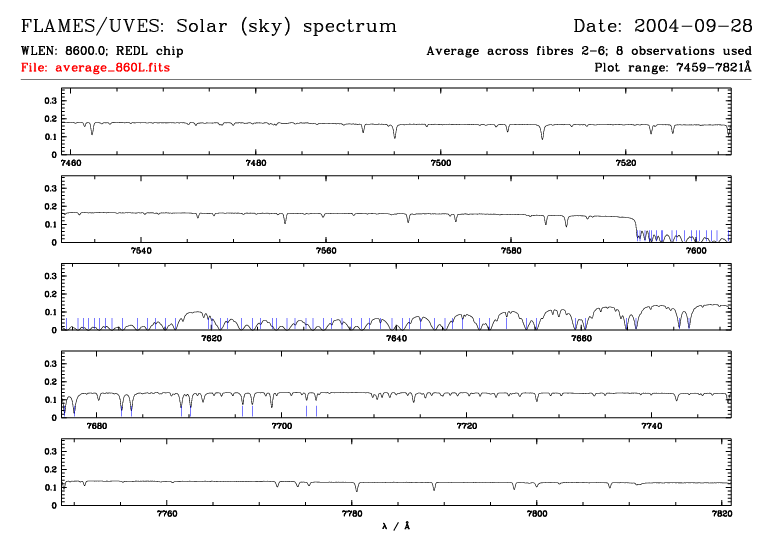Screen dimensions: 782x542
Task: Click the 7540 axis label
Action: [x=141, y=251]
